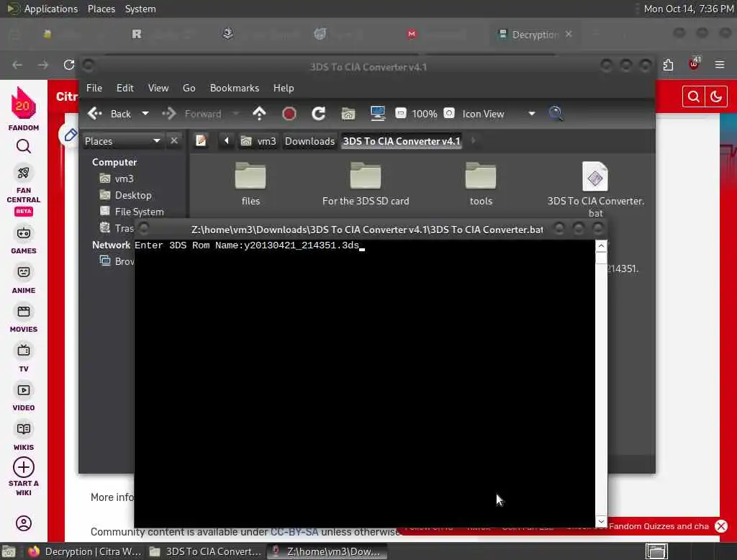737x560 pixels.
Task: Open Places menu in top panel
Action: pyautogui.click(x=101, y=9)
